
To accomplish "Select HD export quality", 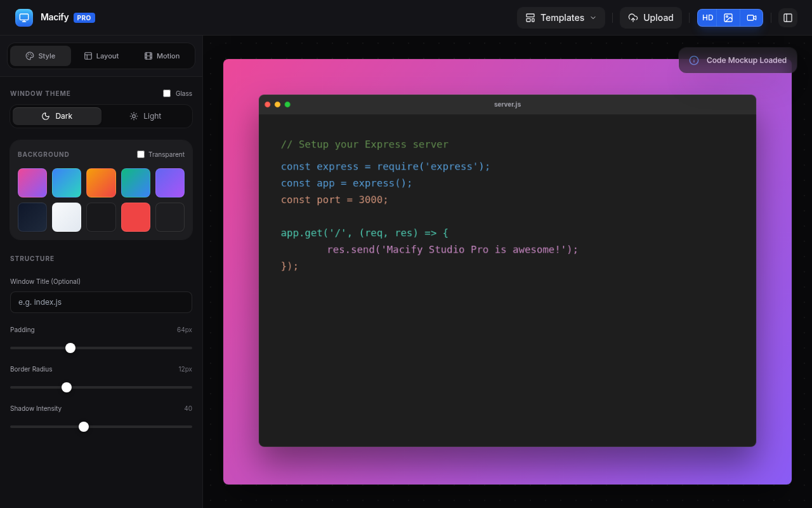I will [x=707, y=17].
